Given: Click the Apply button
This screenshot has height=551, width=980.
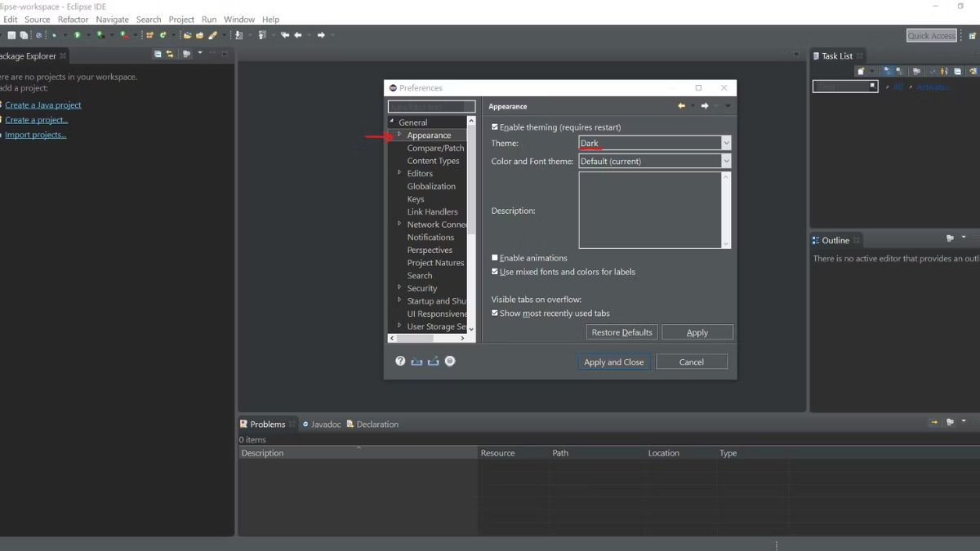Looking at the screenshot, I should coord(697,332).
